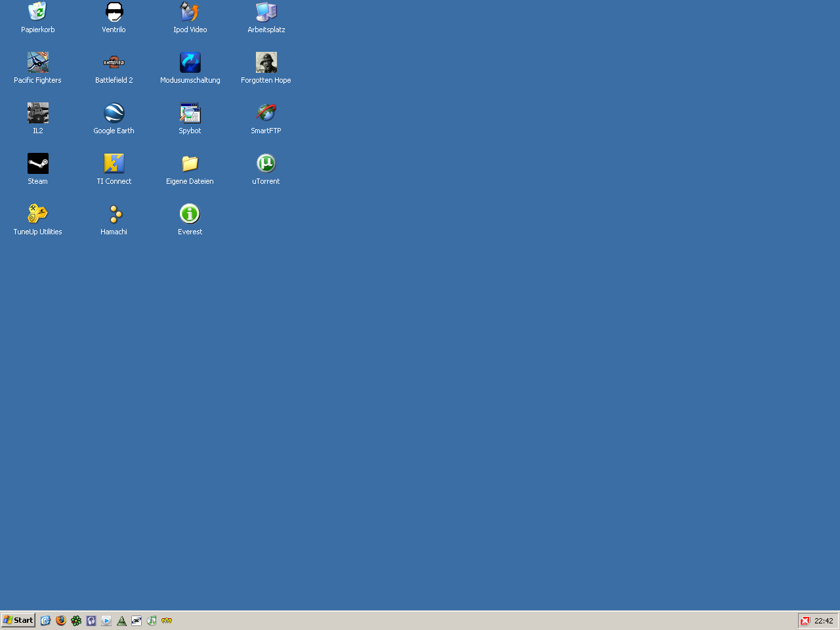Select the Hamachi desktop shortcut

114,214
